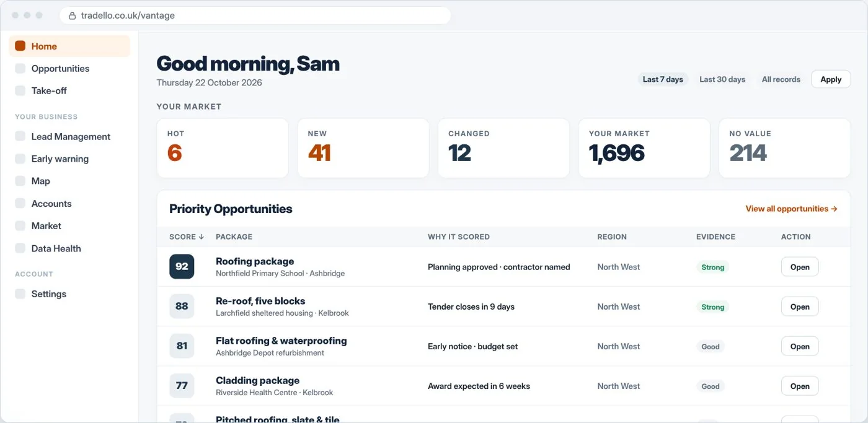Screen dimensions: 868x423
Task: Open the Cladding package opportunity
Action: click(x=800, y=386)
